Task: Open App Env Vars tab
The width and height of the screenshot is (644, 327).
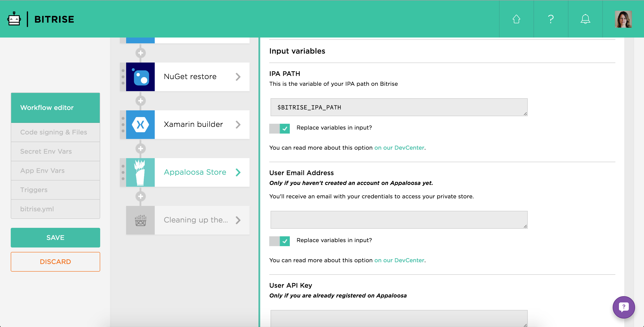Action: tap(55, 171)
